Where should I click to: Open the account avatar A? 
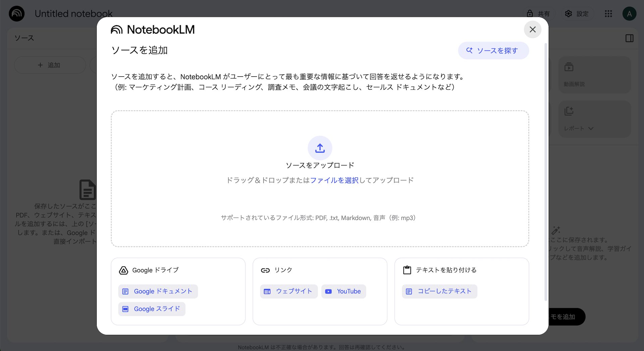point(629,14)
